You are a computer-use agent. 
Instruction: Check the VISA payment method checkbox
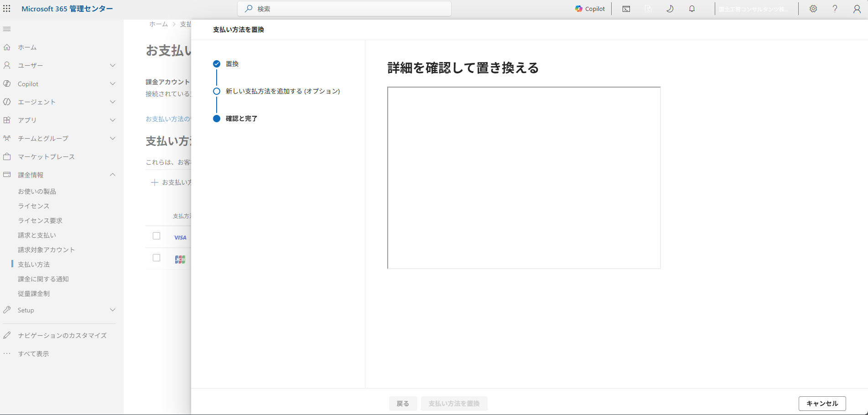(x=156, y=236)
